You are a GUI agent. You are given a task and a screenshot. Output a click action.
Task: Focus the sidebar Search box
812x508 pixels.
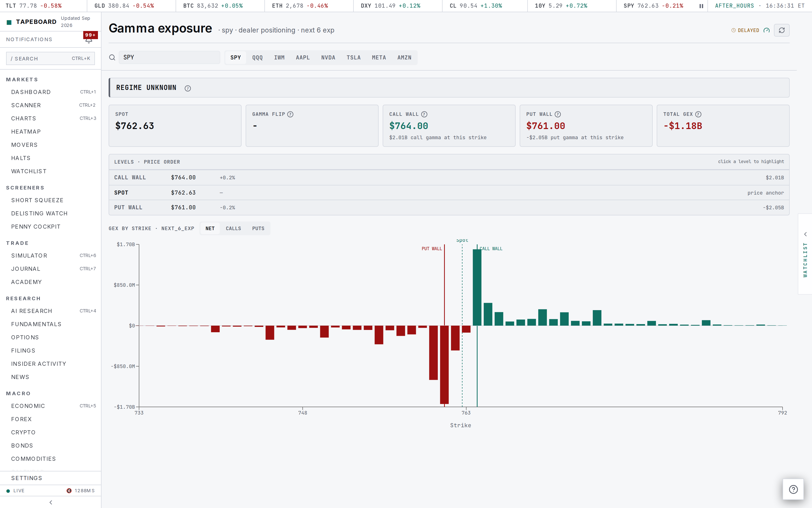click(50, 58)
